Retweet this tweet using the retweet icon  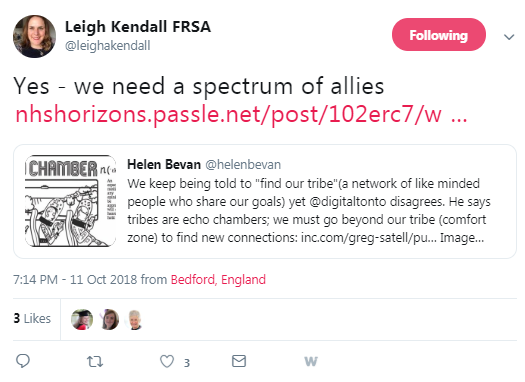[x=95, y=362]
